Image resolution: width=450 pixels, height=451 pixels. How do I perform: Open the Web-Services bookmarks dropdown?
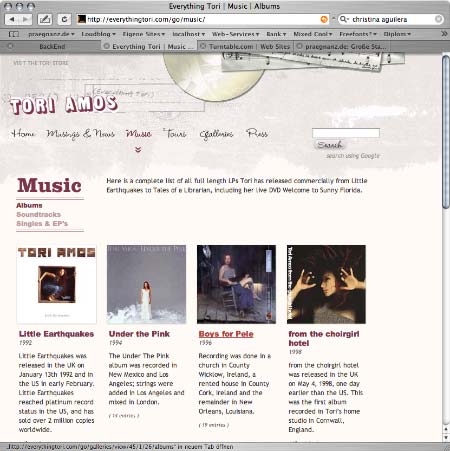(x=235, y=34)
